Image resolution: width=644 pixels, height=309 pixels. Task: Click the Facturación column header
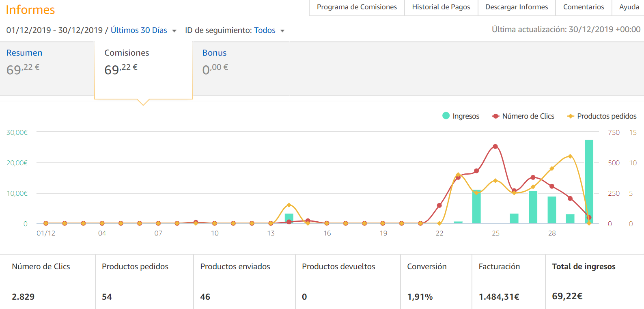[499, 266]
